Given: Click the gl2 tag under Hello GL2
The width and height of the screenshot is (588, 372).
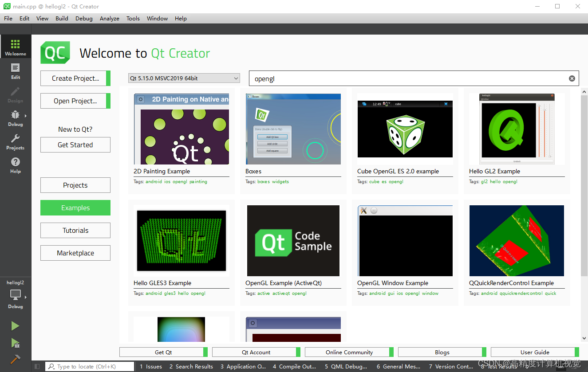Looking at the screenshot, I should pos(484,181).
